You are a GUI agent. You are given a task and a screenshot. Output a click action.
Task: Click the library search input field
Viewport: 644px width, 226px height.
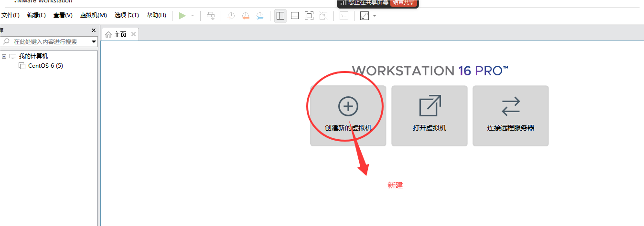pos(50,41)
